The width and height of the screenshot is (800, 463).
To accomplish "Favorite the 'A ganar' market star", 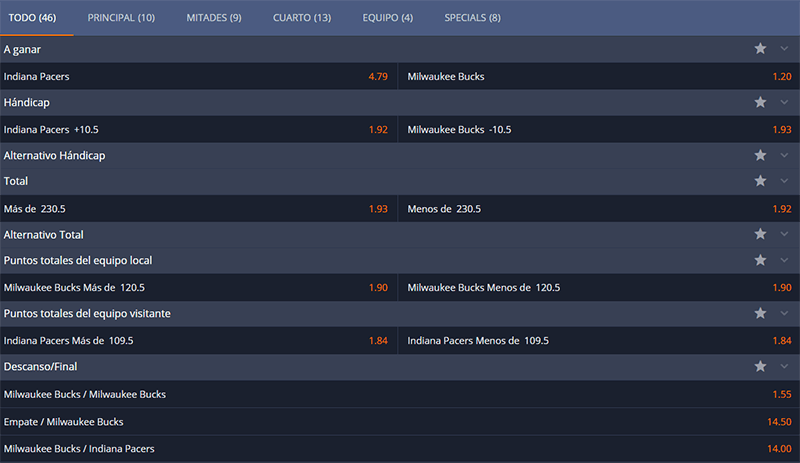I will (x=760, y=48).
